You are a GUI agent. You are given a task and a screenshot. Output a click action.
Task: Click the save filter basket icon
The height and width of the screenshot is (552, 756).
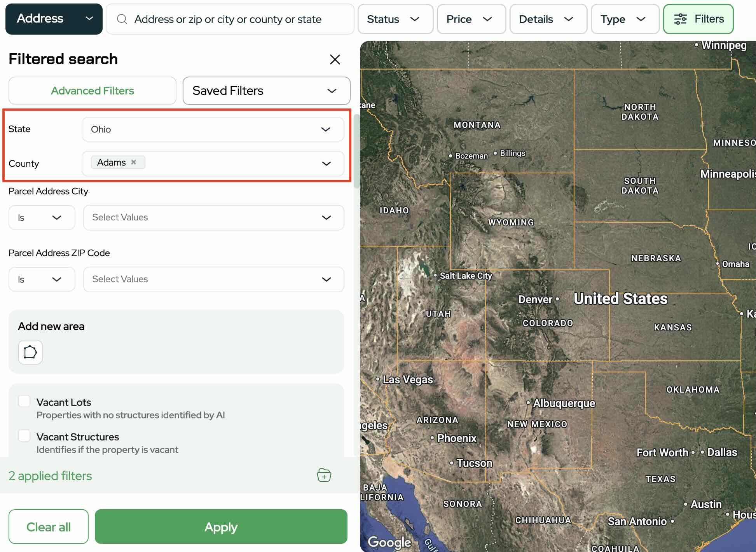tap(324, 475)
